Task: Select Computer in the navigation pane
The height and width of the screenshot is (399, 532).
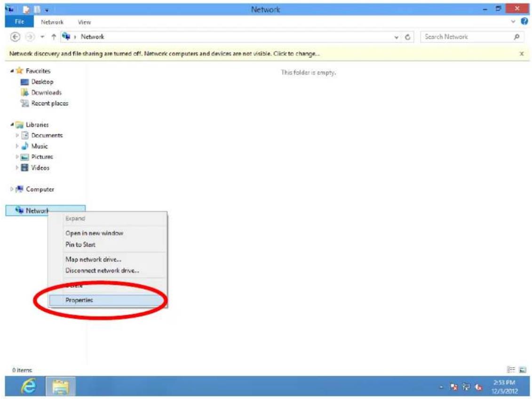Action: 40,189
